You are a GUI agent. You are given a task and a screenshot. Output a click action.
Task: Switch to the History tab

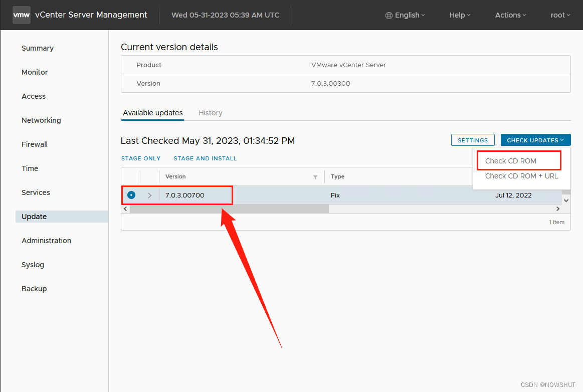(x=211, y=113)
